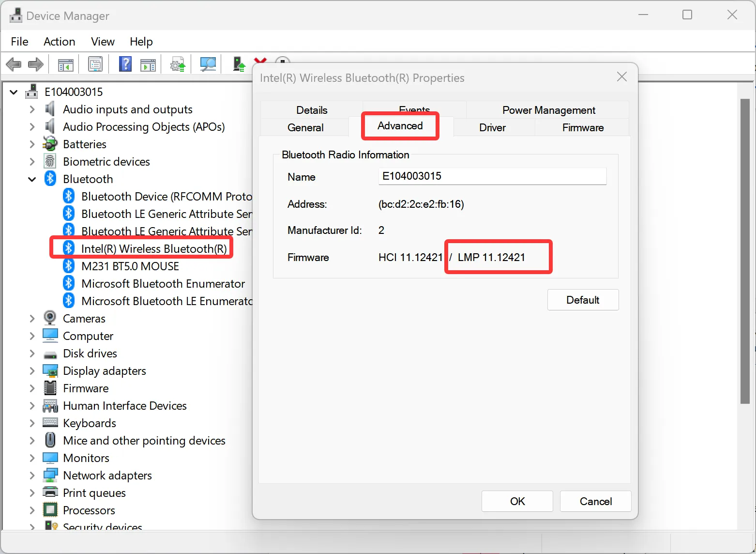The image size is (756, 554).
Task: Select M231 BT5.0 MOUSE device
Action: (130, 266)
